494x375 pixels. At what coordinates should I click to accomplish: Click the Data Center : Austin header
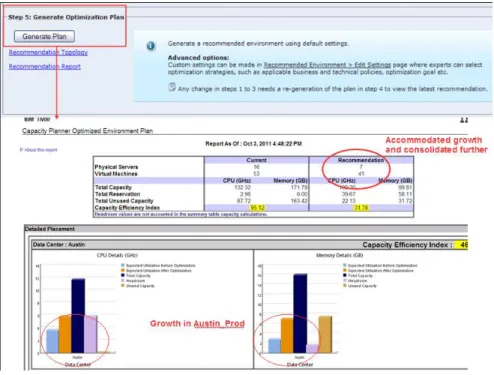59,245
